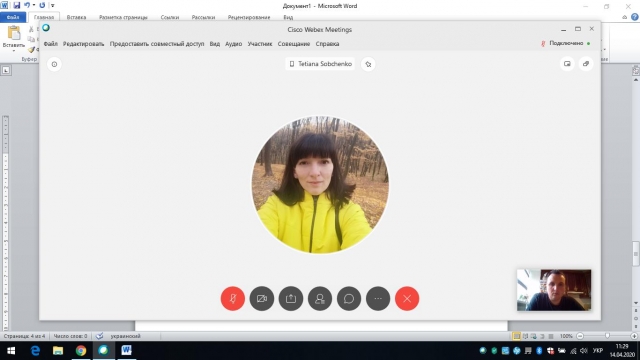Open Webex Совещание menu
The image size is (640, 360).
(x=294, y=44)
